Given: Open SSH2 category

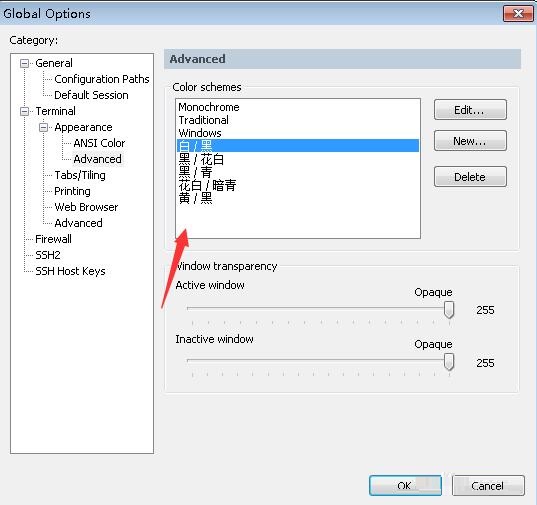Looking at the screenshot, I should [x=48, y=255].
